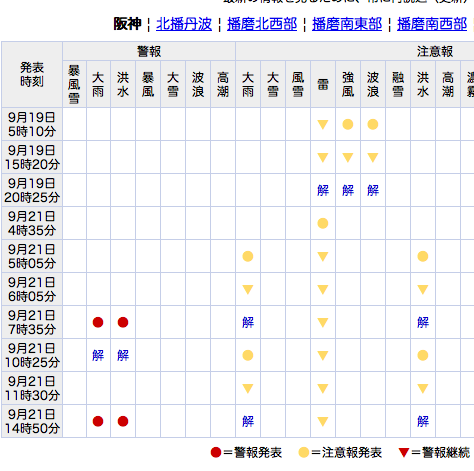Screen dimensions: 474x471
Task: Click 解 mark for 強風 at 20時25分
Action: point(348,190)
